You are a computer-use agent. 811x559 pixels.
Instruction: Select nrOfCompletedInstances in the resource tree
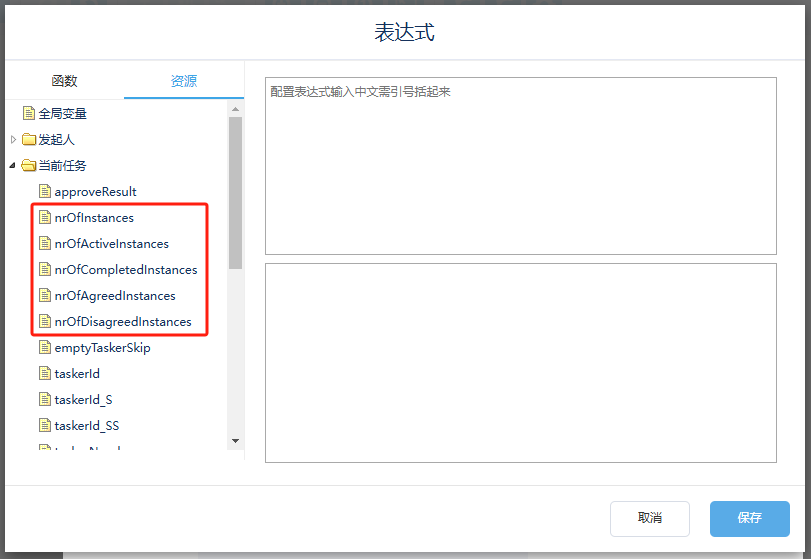click(x=125, y=269)
